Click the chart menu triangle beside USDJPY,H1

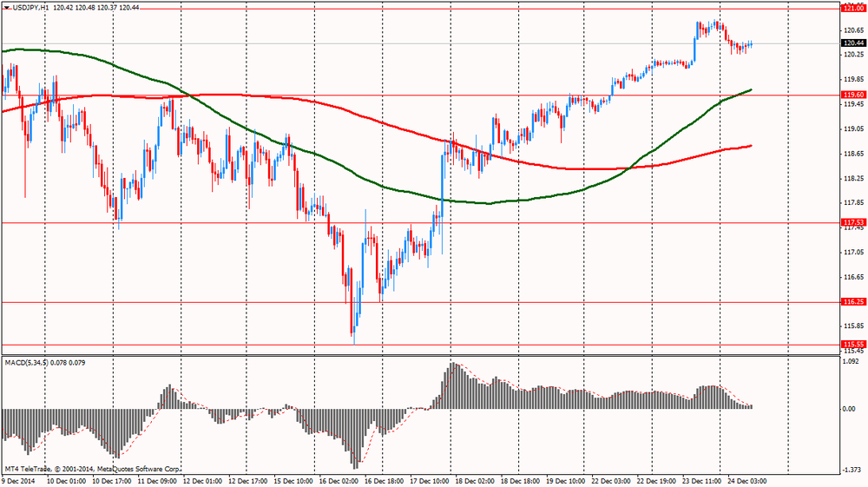(x=6, y=8)
